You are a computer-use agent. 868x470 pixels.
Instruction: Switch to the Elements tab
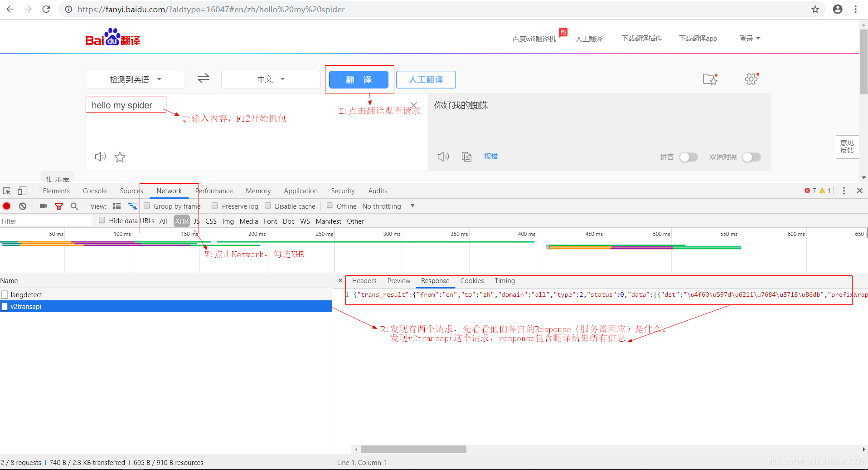pos(56,191)
